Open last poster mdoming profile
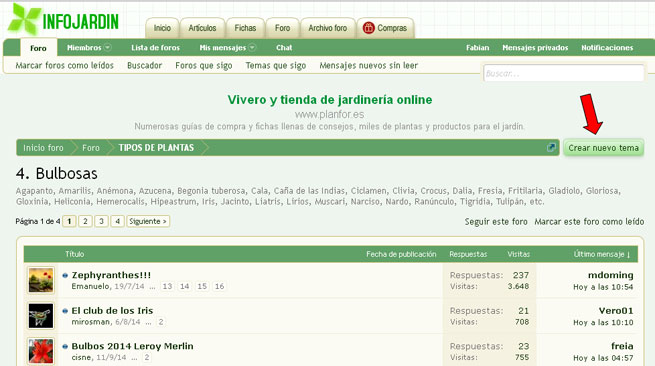This screenshot has width=655, height=366. click(610, 275)
